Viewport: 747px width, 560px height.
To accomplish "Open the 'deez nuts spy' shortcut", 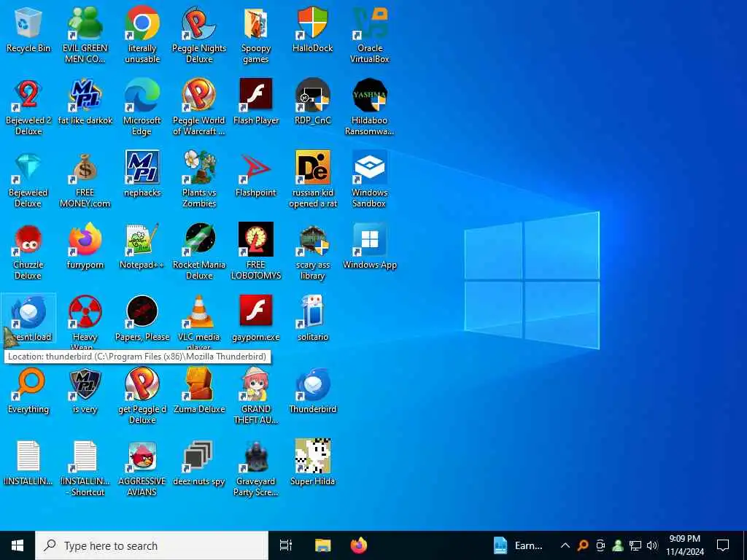I will (x=198, y=464).
